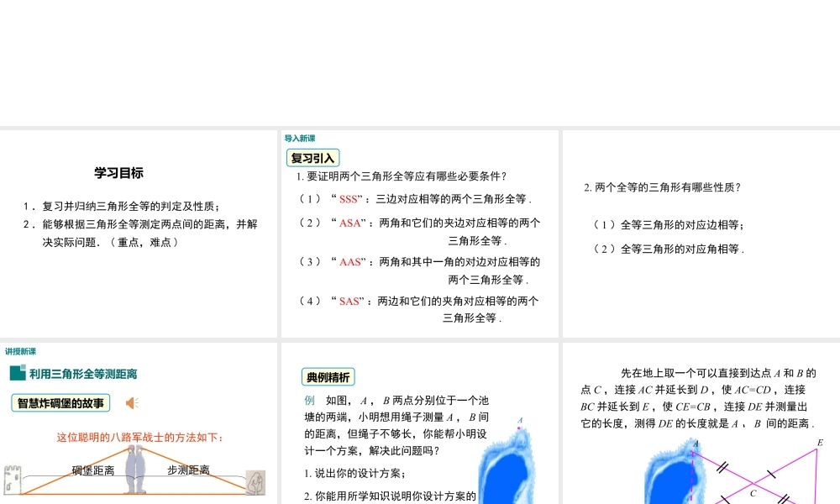
Task: Select the red SAS condition text
Action: pos(349,301)
